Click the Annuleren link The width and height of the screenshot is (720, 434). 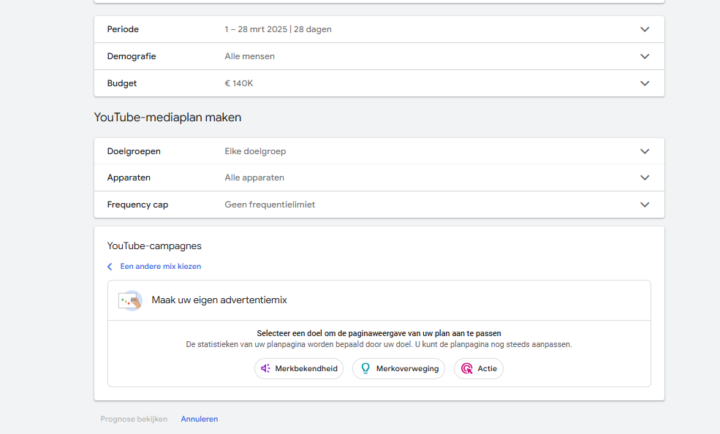point(199,419)
